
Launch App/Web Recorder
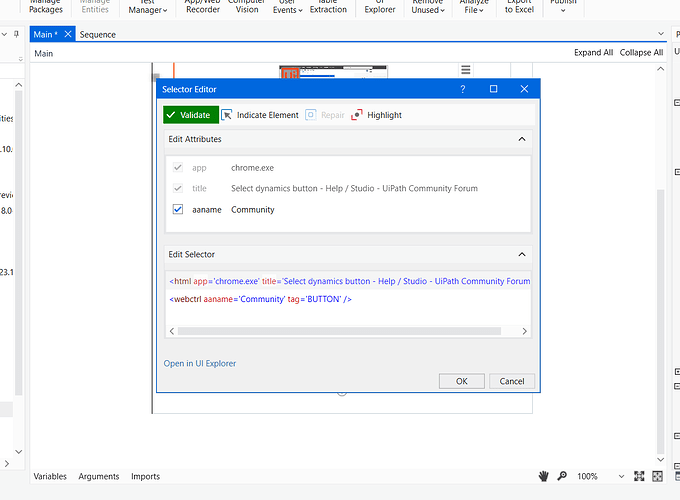click(x=203, y=6)
